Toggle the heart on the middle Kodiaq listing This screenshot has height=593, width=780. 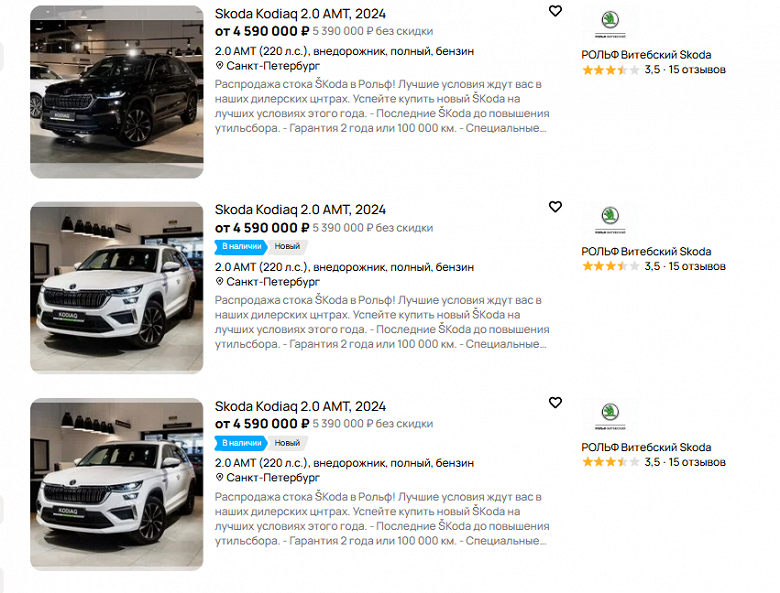pos(556,207)
